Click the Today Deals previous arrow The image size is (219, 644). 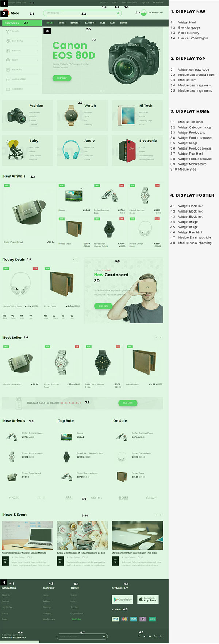[73, 260]
